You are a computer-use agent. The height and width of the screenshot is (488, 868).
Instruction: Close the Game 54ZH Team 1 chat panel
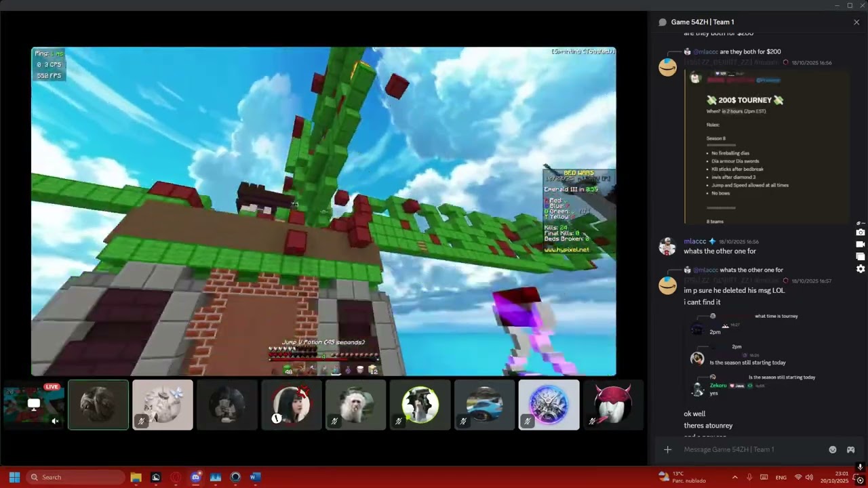(856, 22)
